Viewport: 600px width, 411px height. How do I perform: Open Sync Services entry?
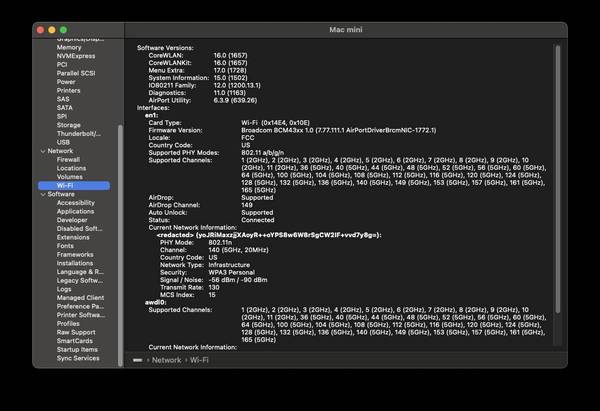pos(78,358)
